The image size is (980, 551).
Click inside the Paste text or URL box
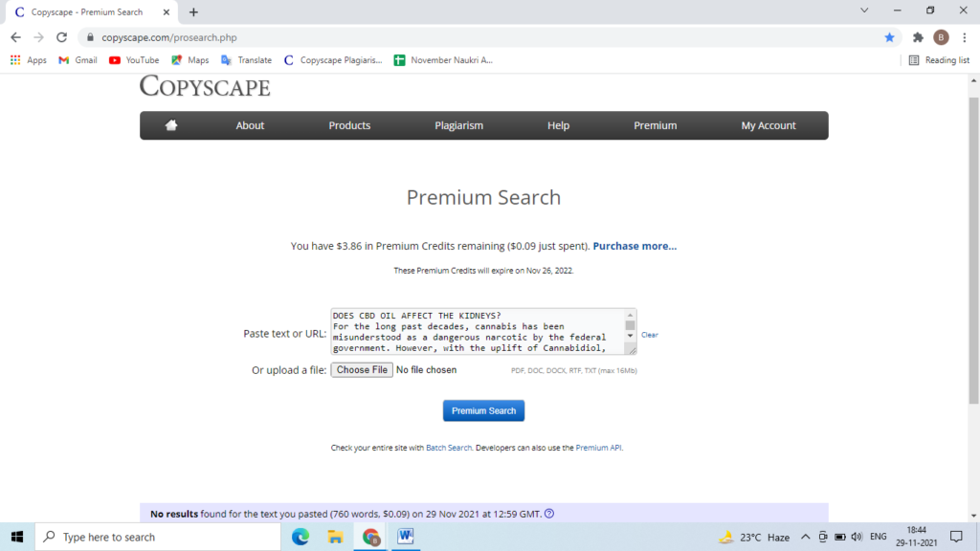coord(479,332)
